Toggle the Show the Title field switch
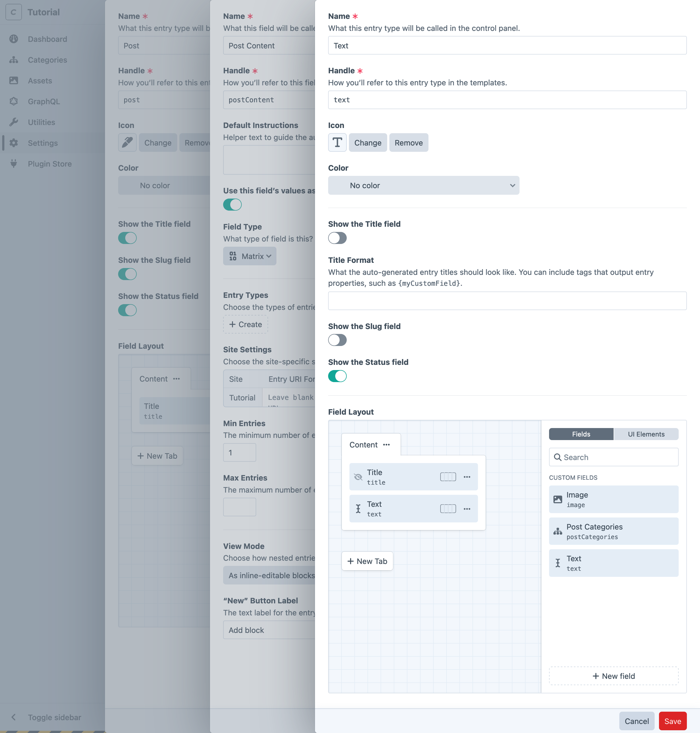 pyautogui.click(x=337, y=238)
